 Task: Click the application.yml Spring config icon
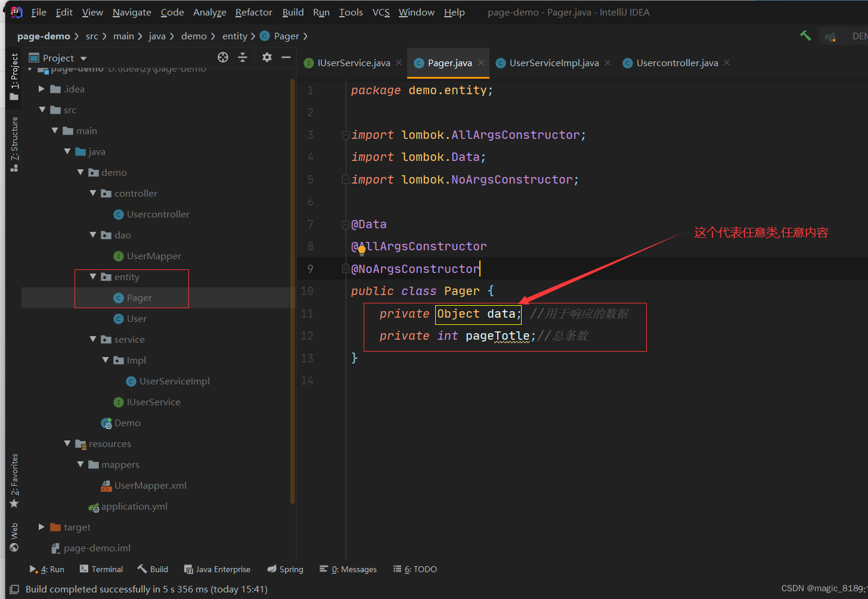[94, 507]
